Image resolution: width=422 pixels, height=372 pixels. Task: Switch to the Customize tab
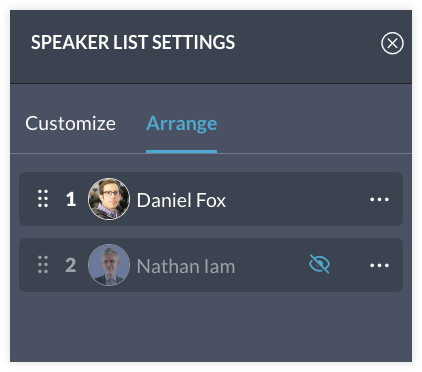point(70,123)
